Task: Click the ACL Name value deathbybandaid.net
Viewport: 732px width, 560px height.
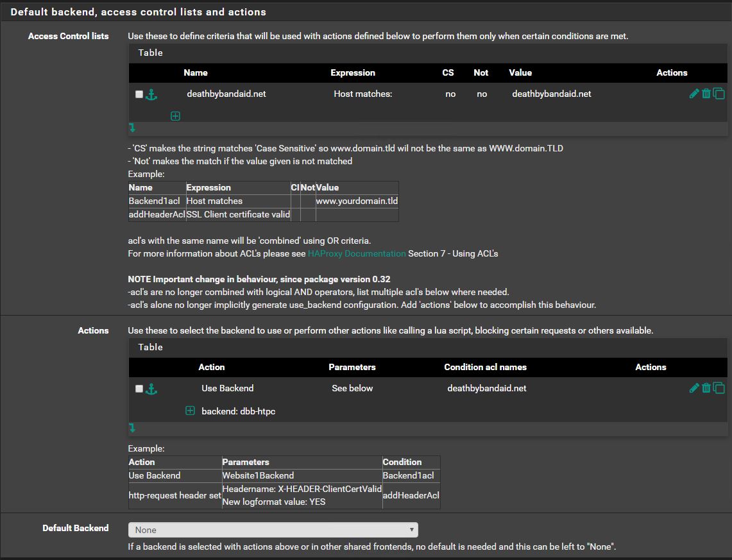Action: [226, 94]
